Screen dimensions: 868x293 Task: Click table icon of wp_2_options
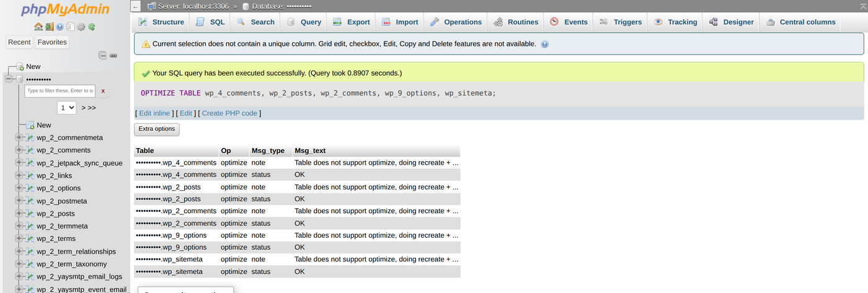pos(30,188)
